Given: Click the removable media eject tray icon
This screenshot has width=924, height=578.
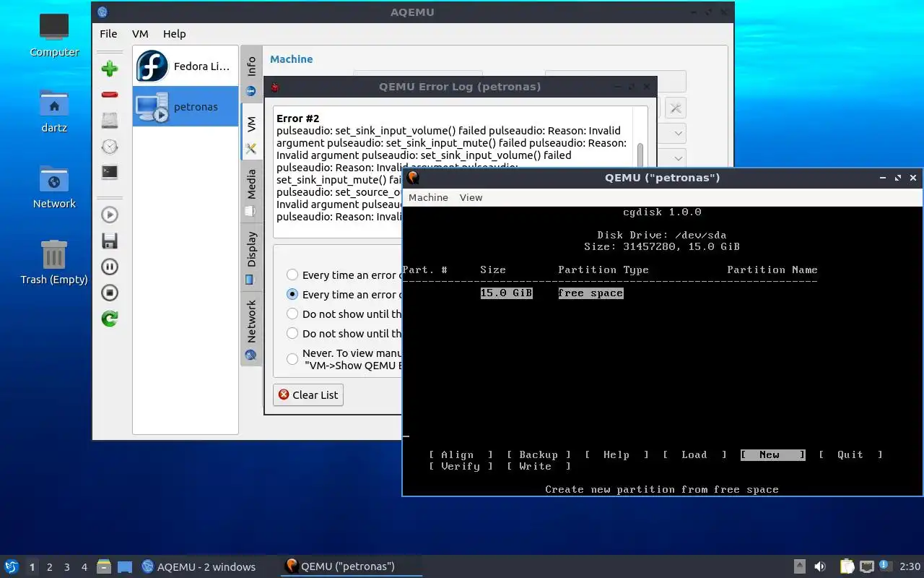Looking at the screenshot, I should pyautogui.click(x=799, y=566).
